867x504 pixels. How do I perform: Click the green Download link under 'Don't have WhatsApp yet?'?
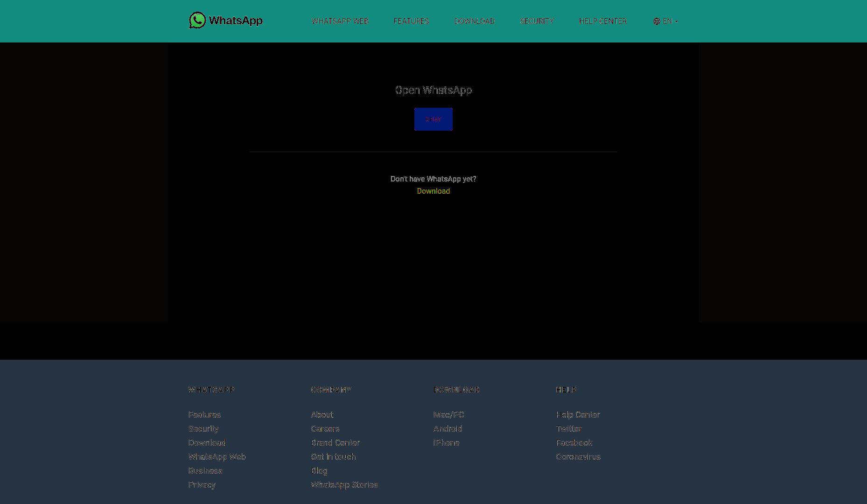pos(433,191)
